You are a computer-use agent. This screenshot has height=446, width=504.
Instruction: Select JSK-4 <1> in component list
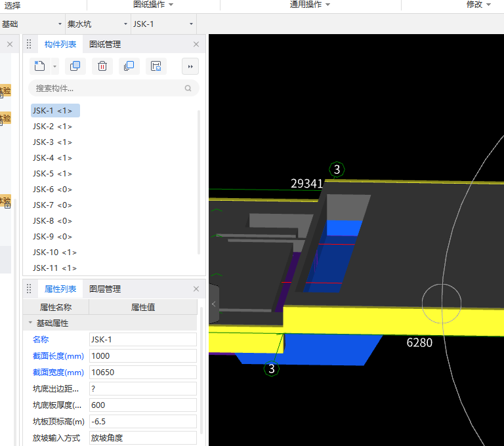tap(52, 158)
